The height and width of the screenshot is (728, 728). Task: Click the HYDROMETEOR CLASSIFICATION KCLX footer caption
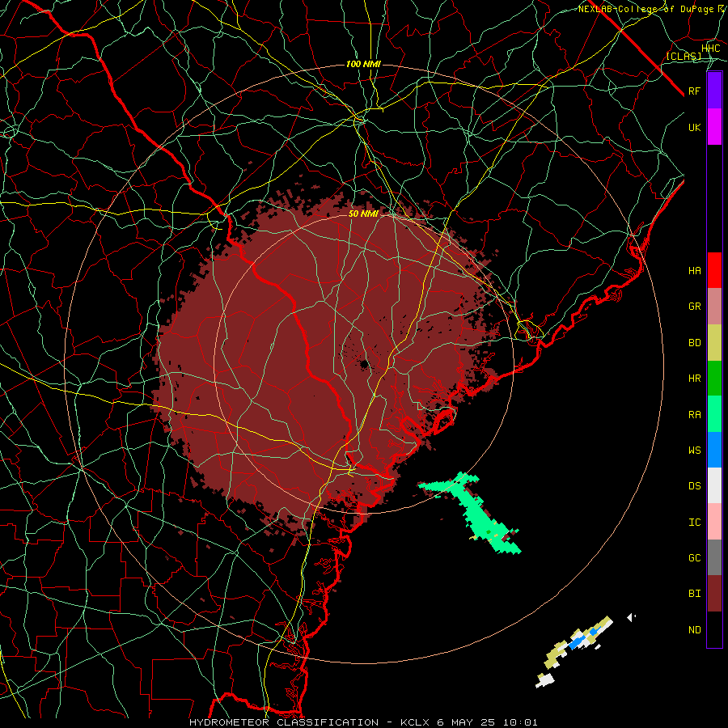pos(363,722)
